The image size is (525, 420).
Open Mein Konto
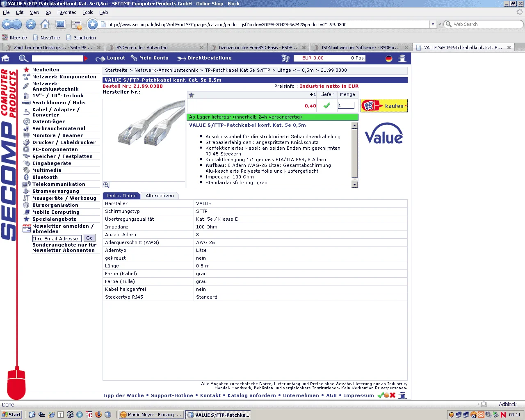[154, 58]
